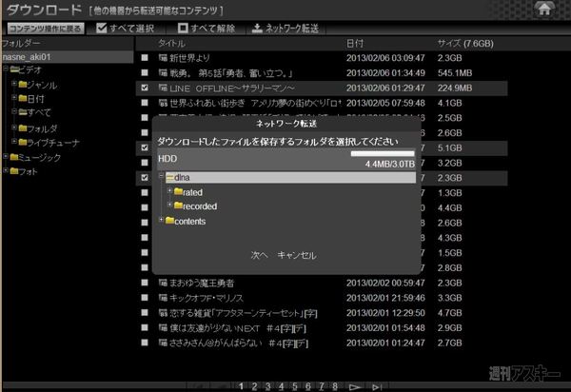Check the box for ささみさん@がんばらない
The width and height of the screenshot is (571, 392).
point(145,343)
